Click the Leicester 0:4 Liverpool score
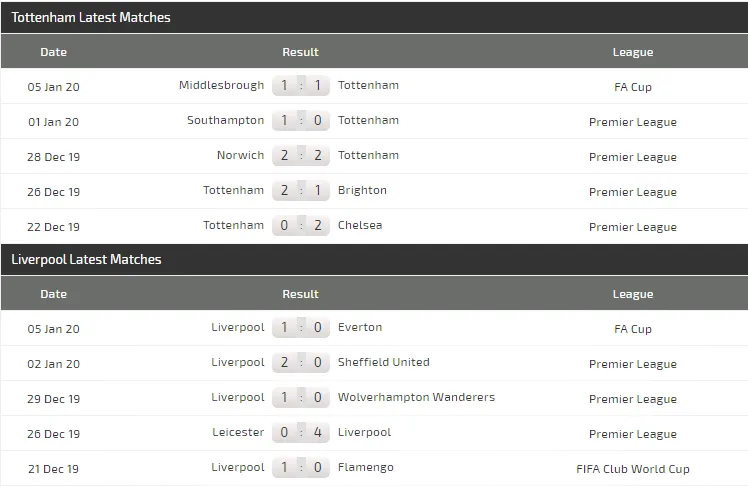This screenshot has height=486, width=748. click(x=301, y=433)
